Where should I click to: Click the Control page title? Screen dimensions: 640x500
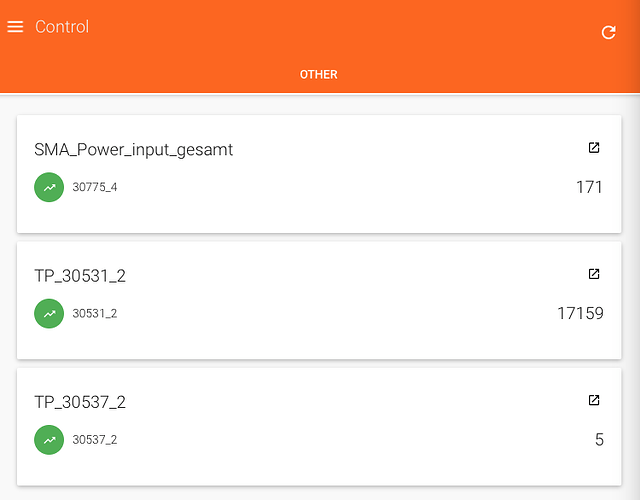(62, 27)
